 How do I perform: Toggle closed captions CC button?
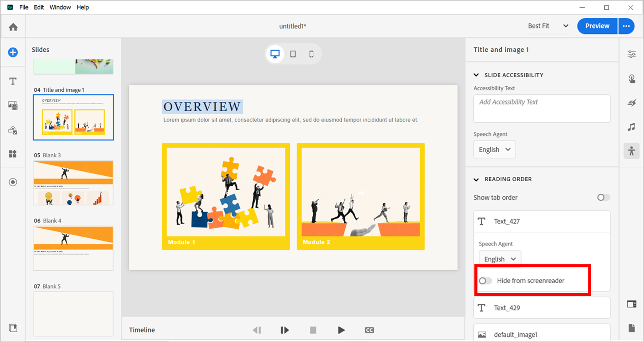369,330
